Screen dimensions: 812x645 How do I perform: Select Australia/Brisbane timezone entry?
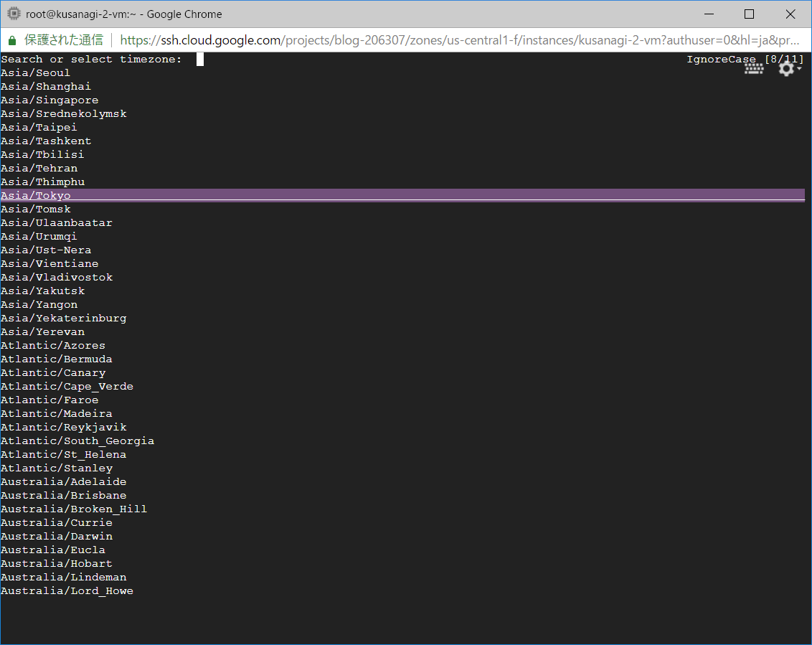coord(64,495)
